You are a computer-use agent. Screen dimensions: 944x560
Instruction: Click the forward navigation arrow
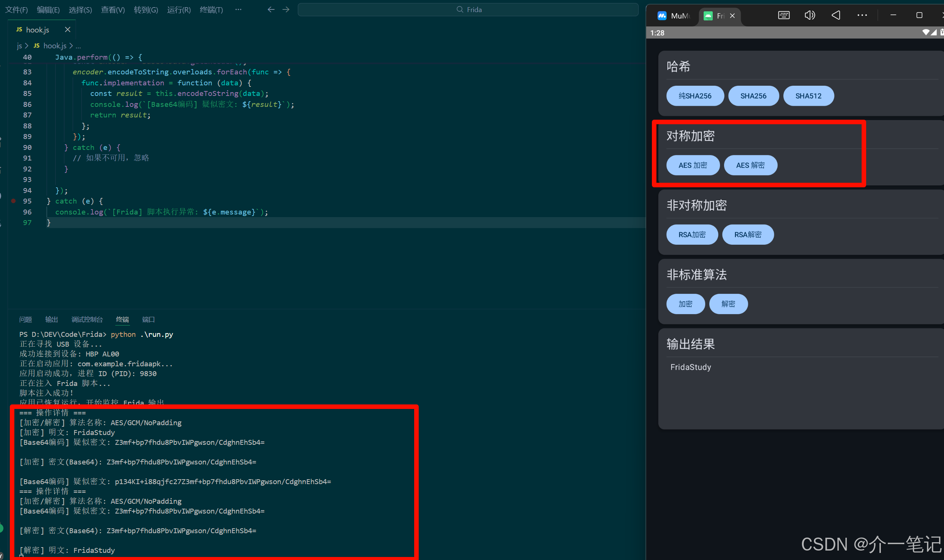286,9
